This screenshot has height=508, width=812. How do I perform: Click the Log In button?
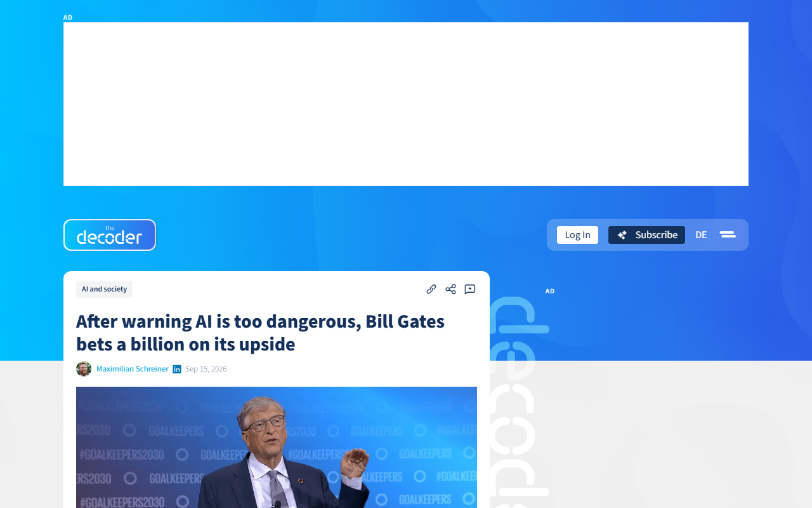[577, 235]
